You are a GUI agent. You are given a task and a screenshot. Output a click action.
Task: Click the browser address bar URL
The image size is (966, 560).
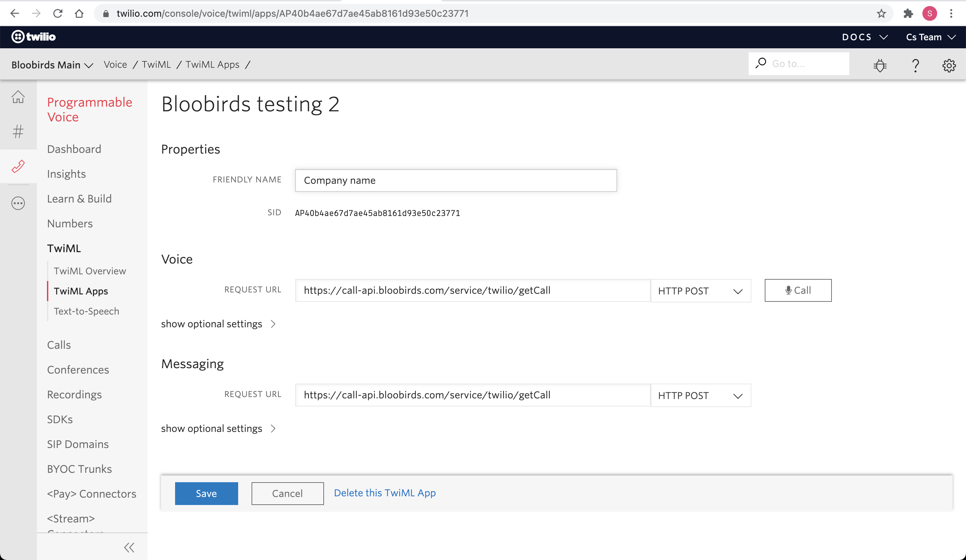(292, 14)
